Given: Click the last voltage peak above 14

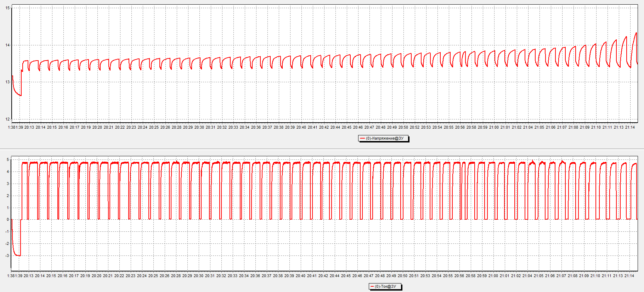Looking at the screenshot, I should (x=636, y=33).
